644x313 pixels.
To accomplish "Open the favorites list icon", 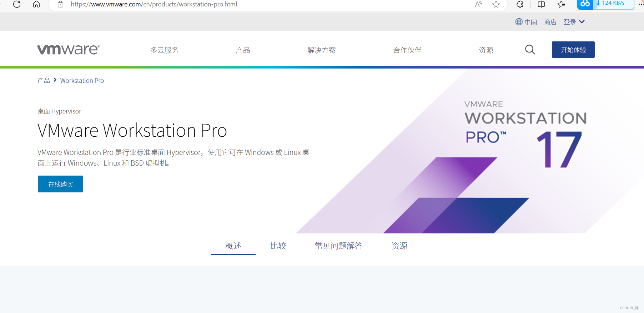I will tap(561, 4).
